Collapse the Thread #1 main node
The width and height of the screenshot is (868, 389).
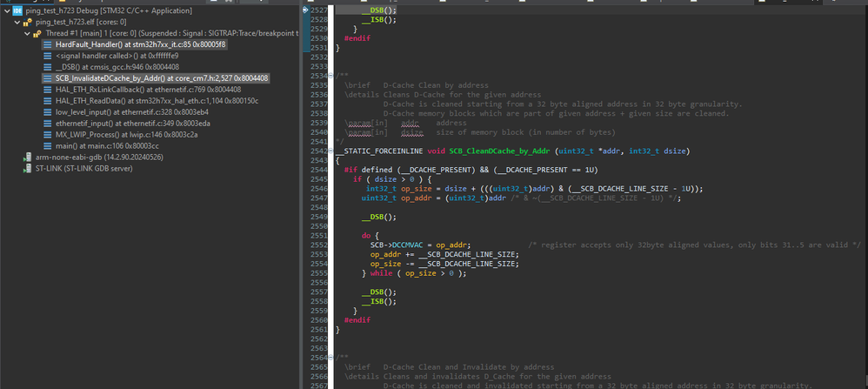[x=27, y=32]
